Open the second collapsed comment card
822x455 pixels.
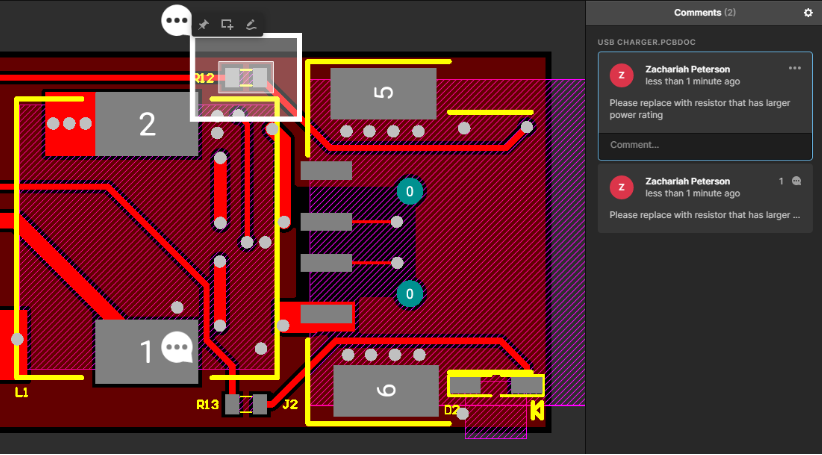[x=705, y=198]
